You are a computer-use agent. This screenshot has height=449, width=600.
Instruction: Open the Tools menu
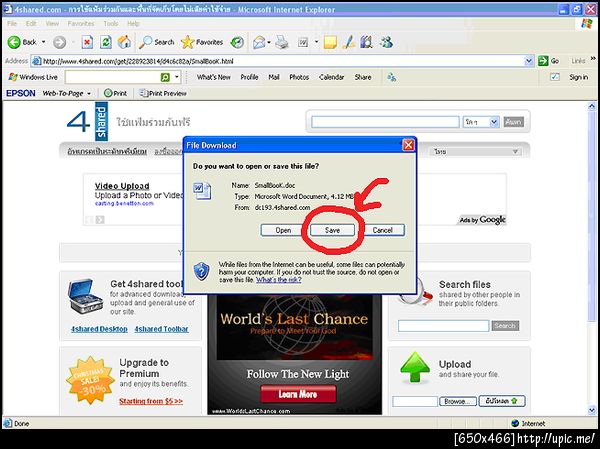tap(111, 24)
